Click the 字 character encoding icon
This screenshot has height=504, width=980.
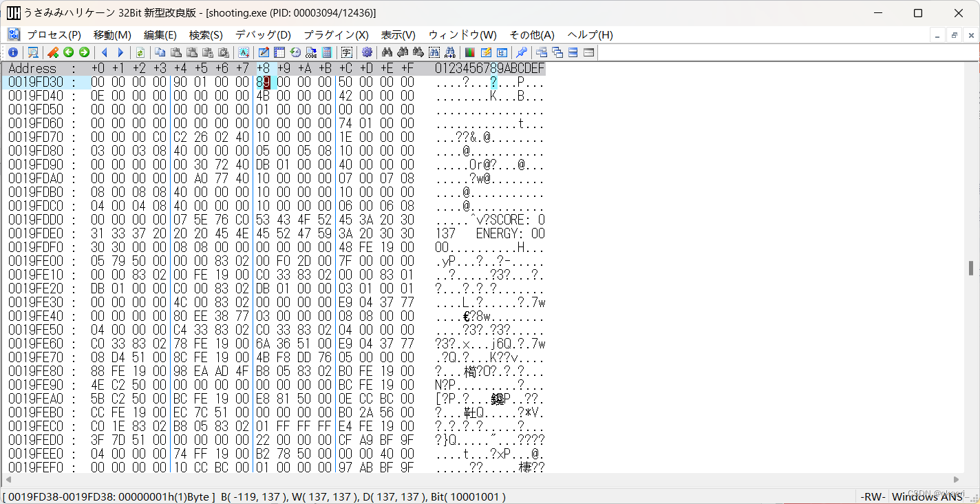coord(346,52)
